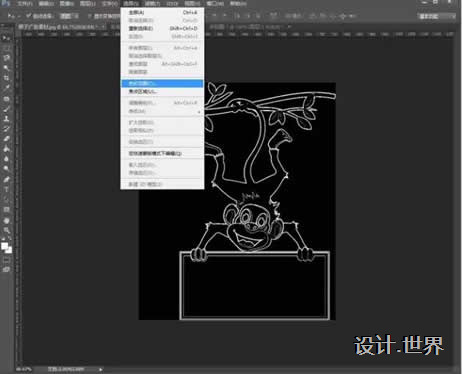
Task: Select the Brush tool
Action: 6,109
